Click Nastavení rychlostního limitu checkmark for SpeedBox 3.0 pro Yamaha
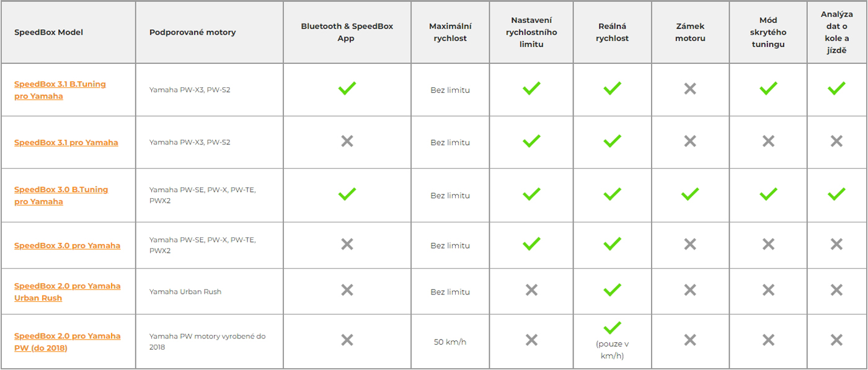 coord(531,244)
